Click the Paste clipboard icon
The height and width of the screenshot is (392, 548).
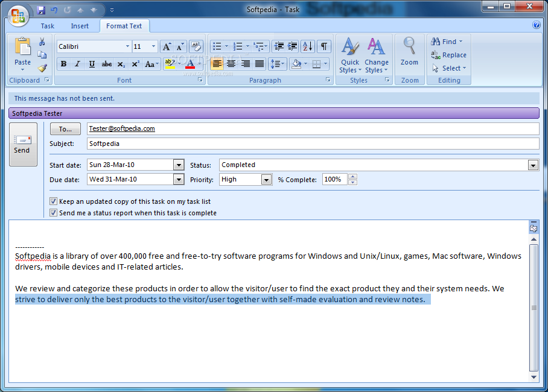pyautogui.click(x=23, y=46)
